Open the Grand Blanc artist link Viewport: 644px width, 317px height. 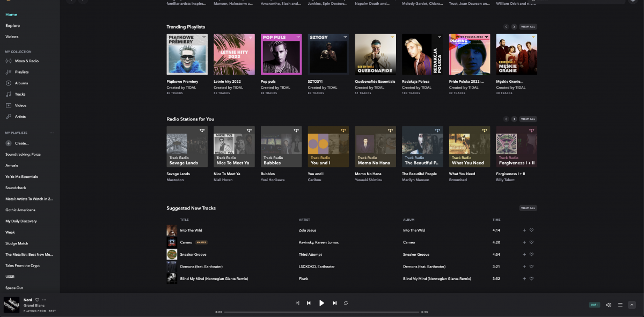pos(33,305)
